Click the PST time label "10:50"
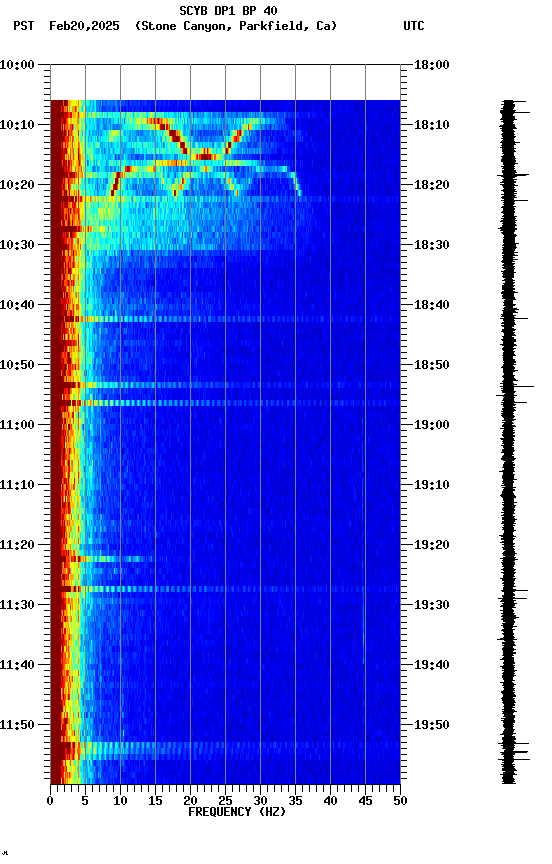Viewport: 552px width, 864px height. (x=17, y=365)
